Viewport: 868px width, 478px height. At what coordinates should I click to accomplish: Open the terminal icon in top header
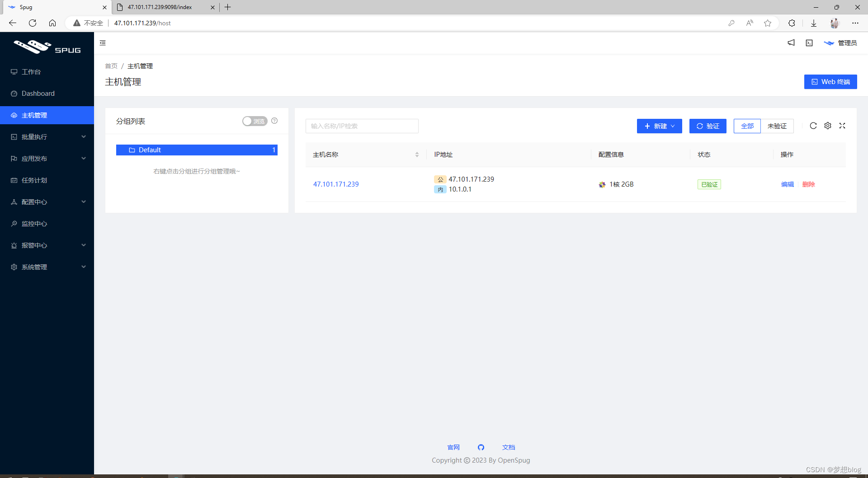(x=809, y=43)
